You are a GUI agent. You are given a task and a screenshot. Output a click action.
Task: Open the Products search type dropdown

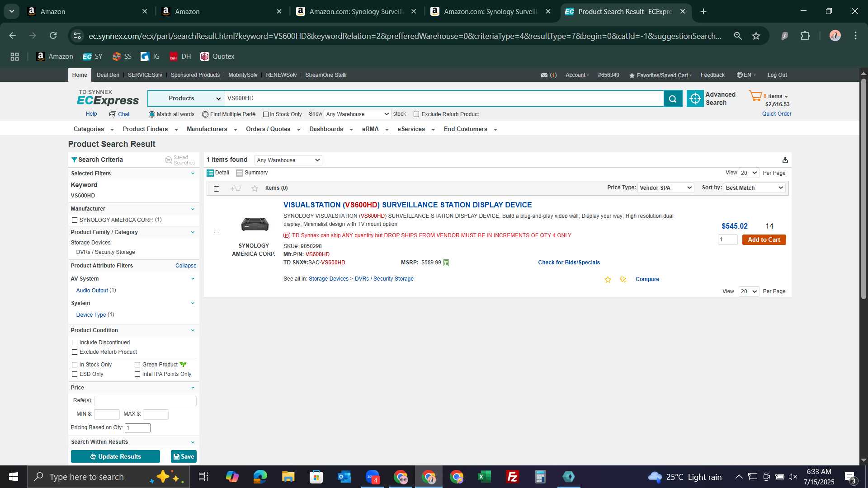[x=186, y=99]
